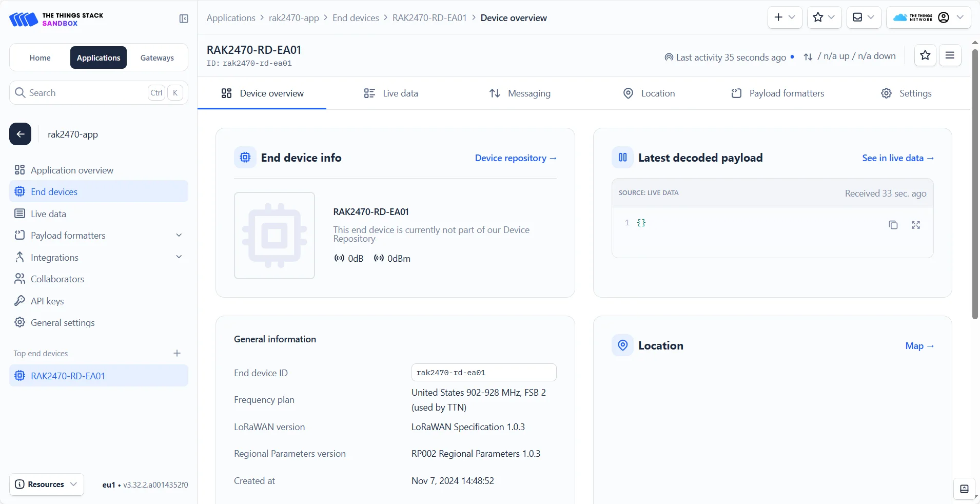The image size is (980, 504).
Task: Open the Location tab
Action: 649,93
